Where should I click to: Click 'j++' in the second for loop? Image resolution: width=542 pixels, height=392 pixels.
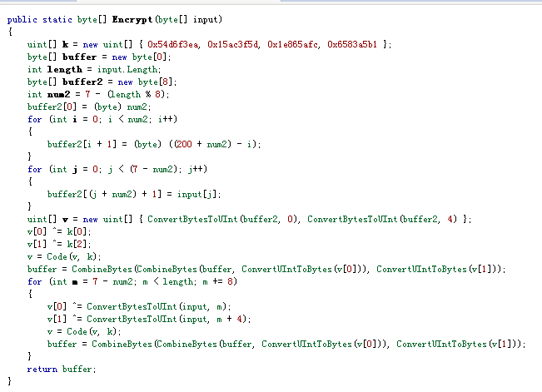196,170
